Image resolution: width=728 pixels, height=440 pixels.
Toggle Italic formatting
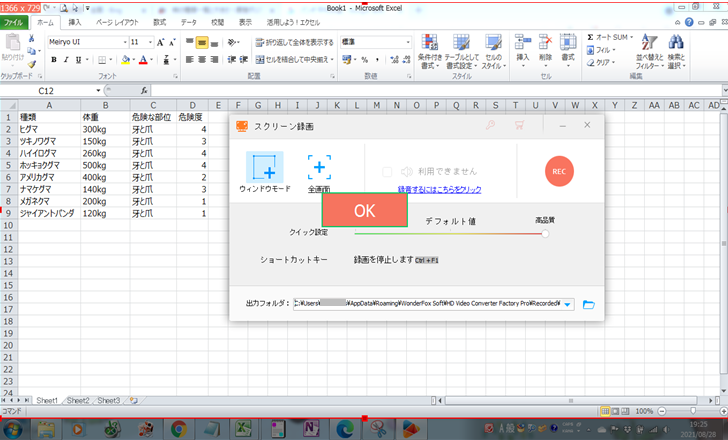point(66,59)
